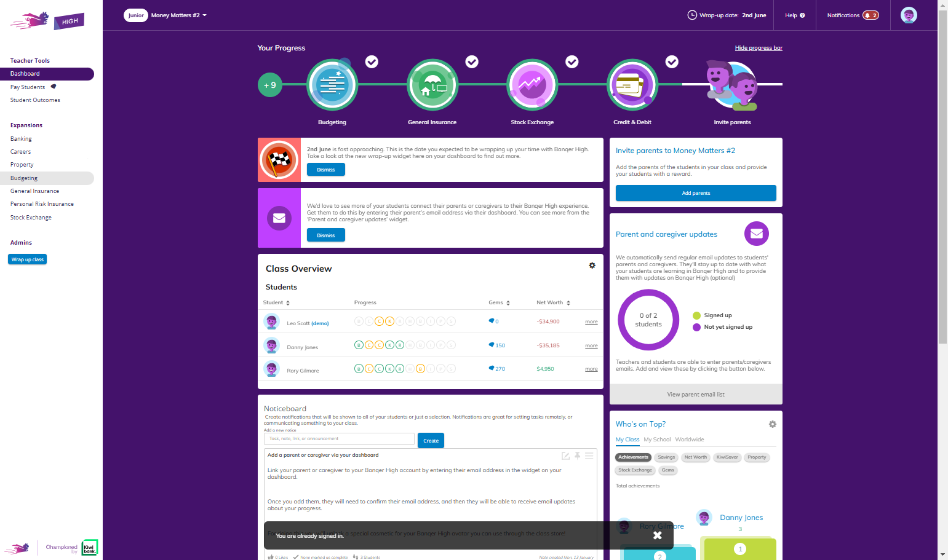
Task: Open the Budgeting progress step icon
Action: point(332,85)
